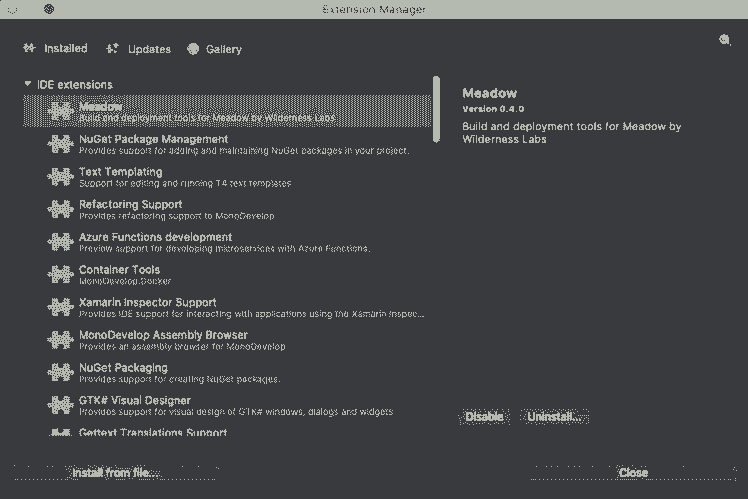Click the 'Version 0.4.0' text in details
This screenshot has height=499, width=748.
pos(493,109)
